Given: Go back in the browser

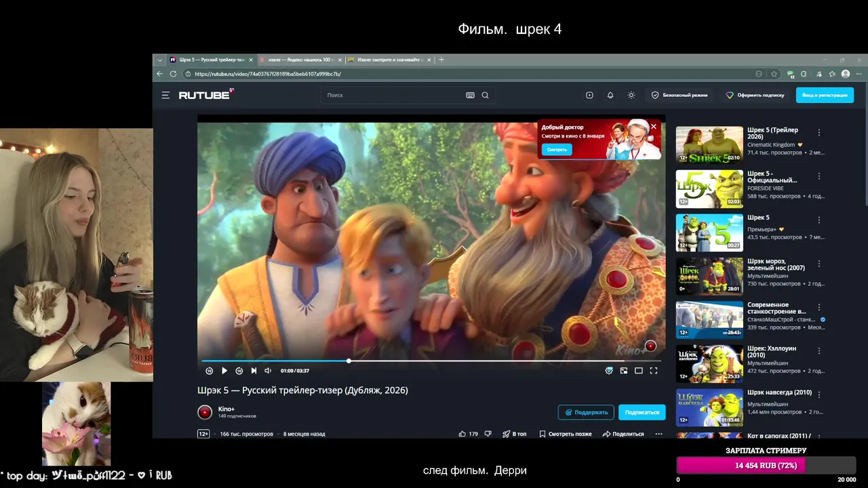Looking at the screenshot, I should point(160,74).
